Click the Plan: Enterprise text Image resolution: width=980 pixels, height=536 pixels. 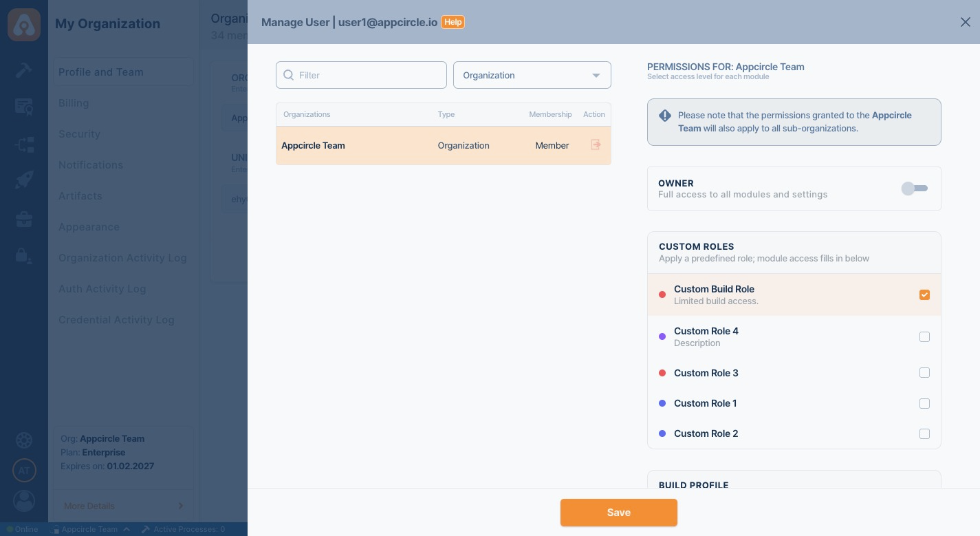(x=93, y=452)
